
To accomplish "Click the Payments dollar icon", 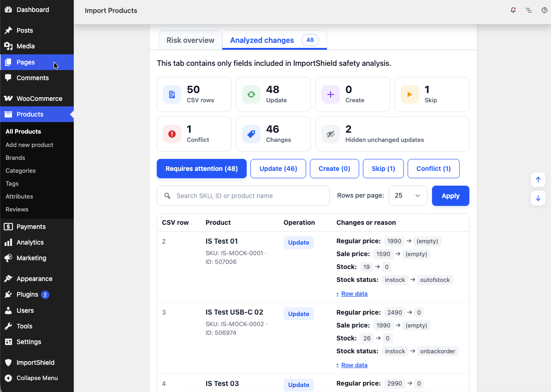I will [x=8, y=227].
